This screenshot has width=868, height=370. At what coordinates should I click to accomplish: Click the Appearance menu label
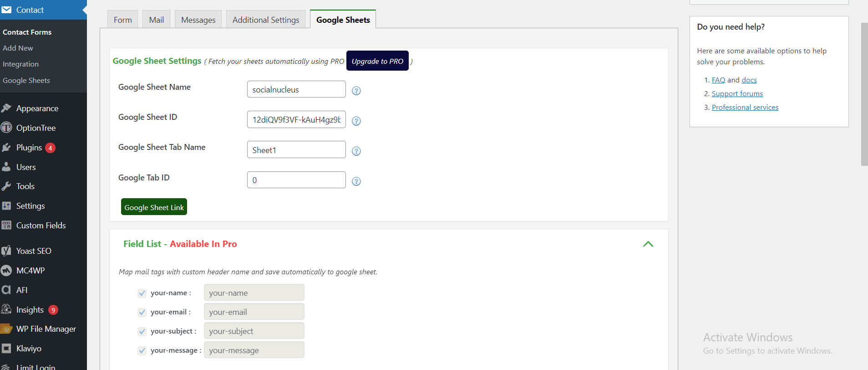37,108
